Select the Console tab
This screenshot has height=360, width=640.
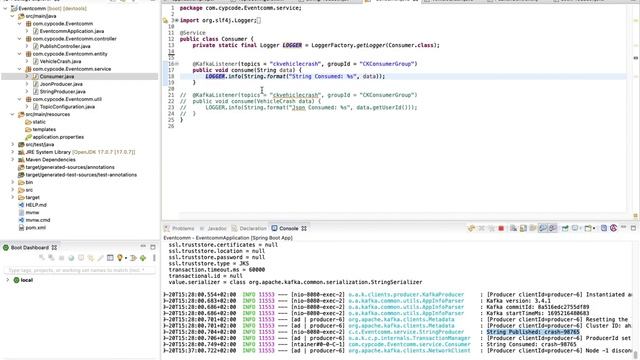pos(285,228)
